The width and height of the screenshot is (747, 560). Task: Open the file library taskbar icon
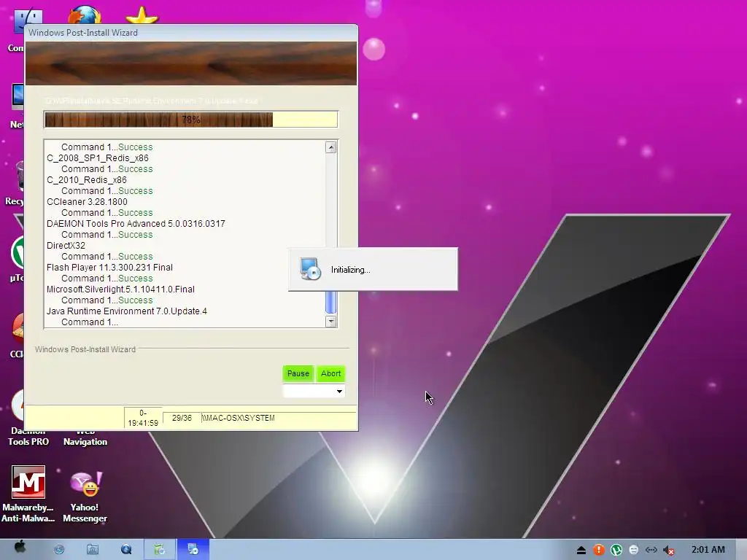pos(93,550)
